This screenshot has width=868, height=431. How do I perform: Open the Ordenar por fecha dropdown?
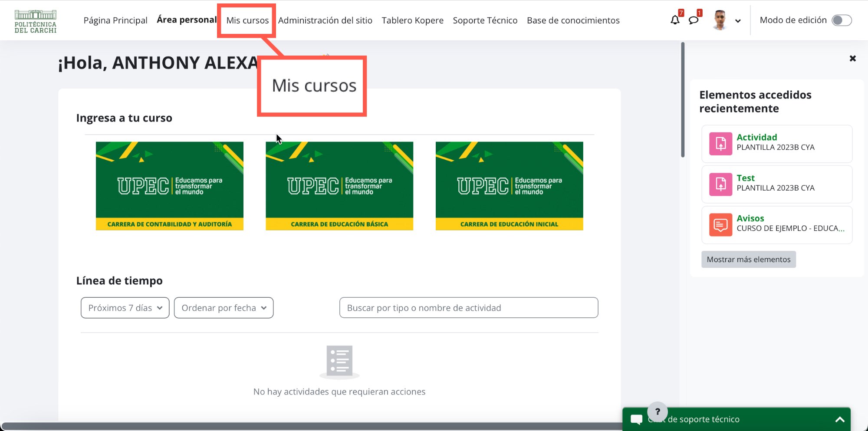[x=224, y=308]
